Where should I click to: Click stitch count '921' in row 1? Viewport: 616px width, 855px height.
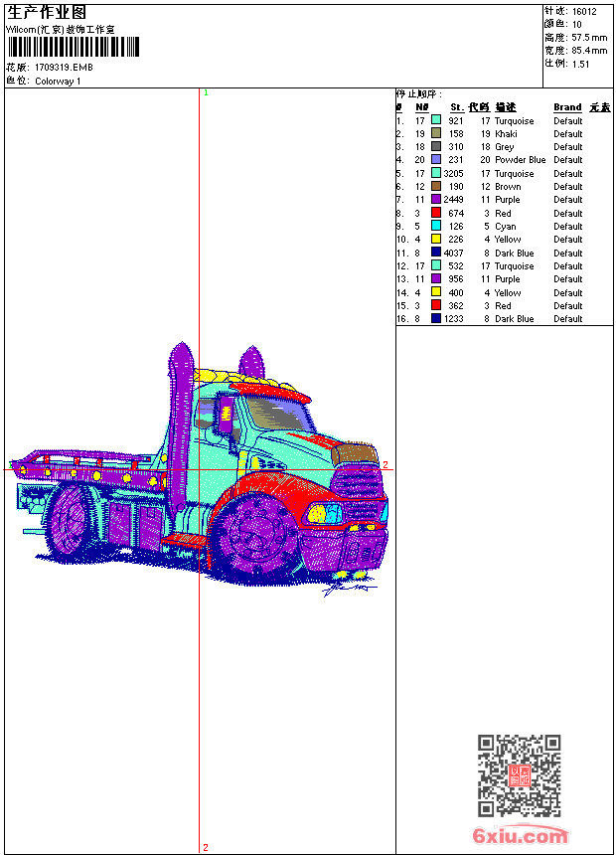pyautogui.click(x=456, y=120)
